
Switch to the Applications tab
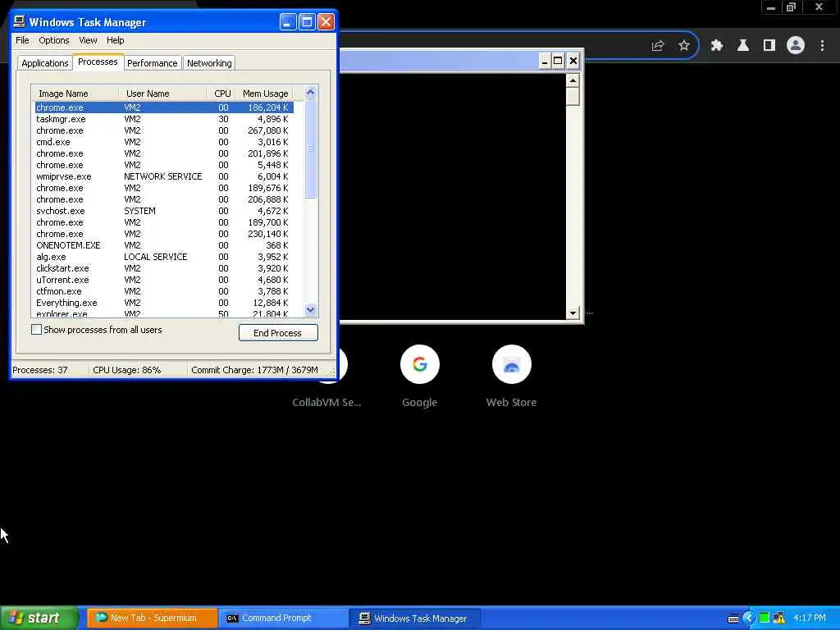click(x=45, y=63)
